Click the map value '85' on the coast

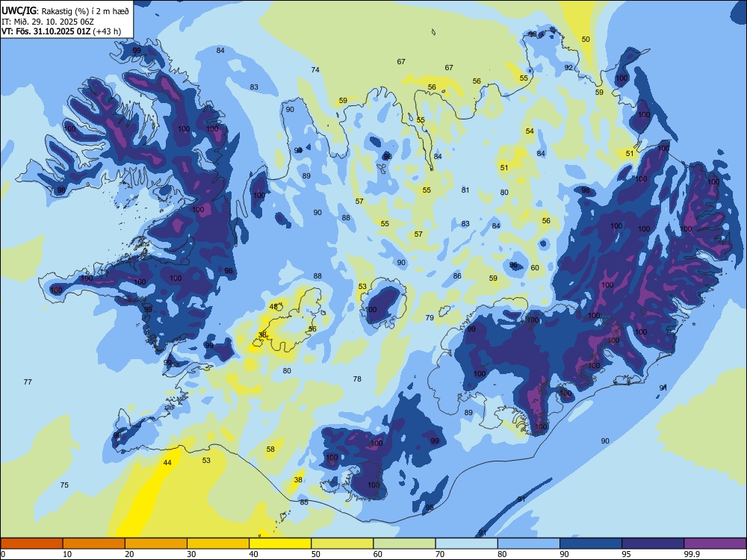point(304,503)
